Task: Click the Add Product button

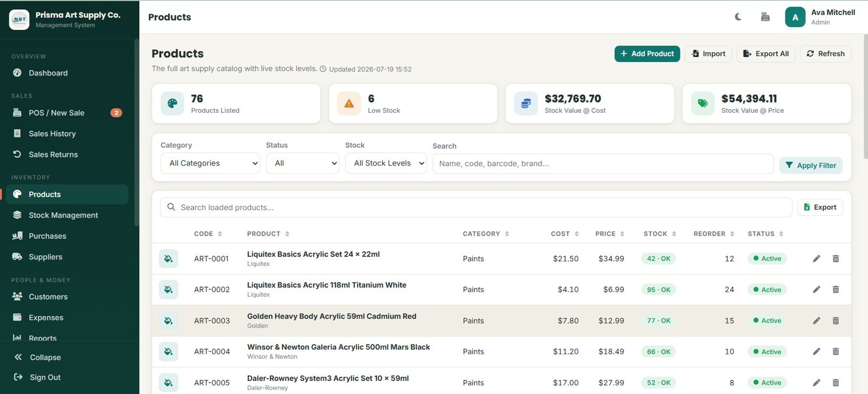Action: click(647, 54)
